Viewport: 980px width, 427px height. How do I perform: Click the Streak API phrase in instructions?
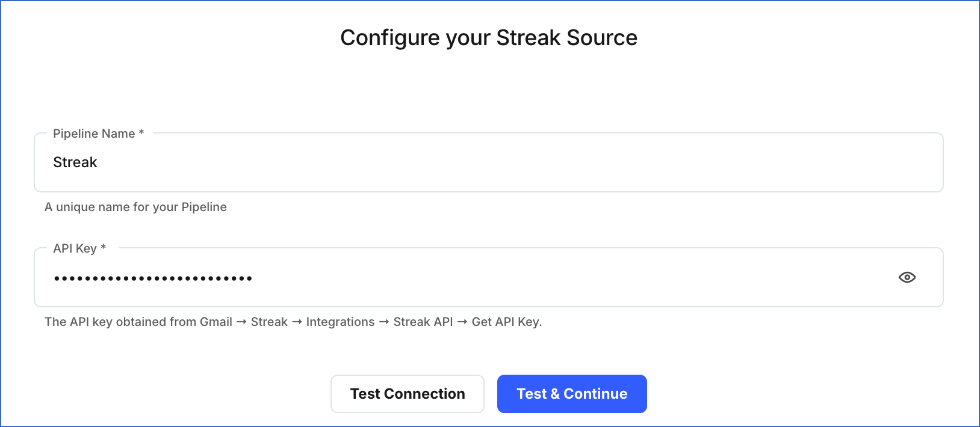tap(423, 322)
